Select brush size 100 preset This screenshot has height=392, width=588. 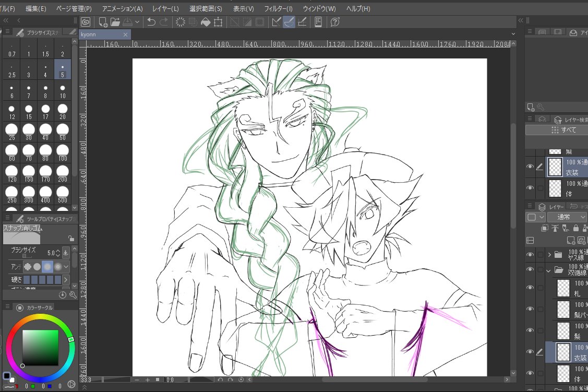(x=63, y=154)
